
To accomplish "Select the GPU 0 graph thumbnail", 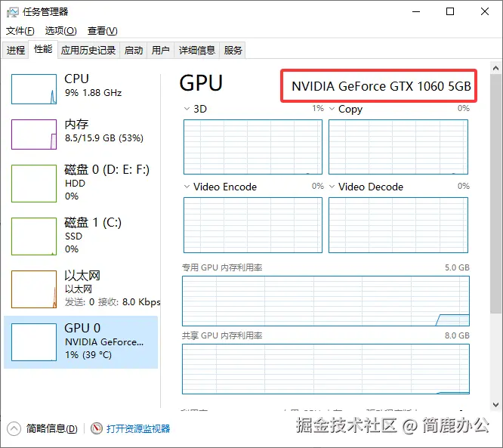I will (34, 342).
